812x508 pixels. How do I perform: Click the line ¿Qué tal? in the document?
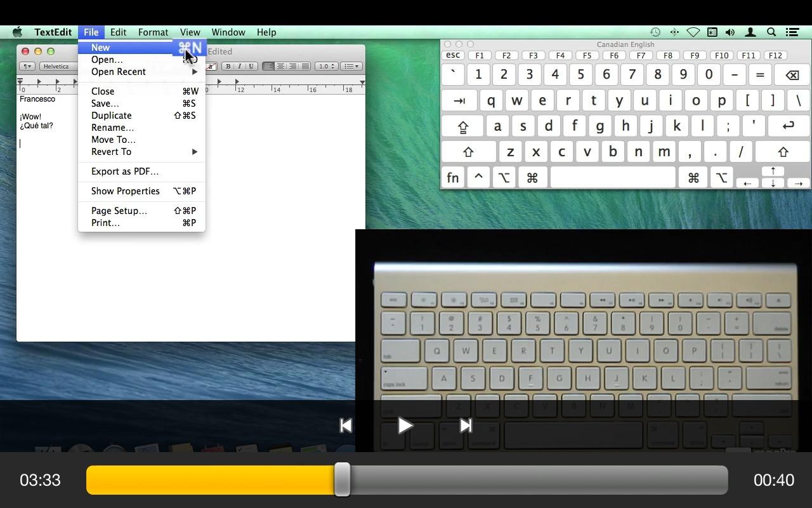click(36, 126)
